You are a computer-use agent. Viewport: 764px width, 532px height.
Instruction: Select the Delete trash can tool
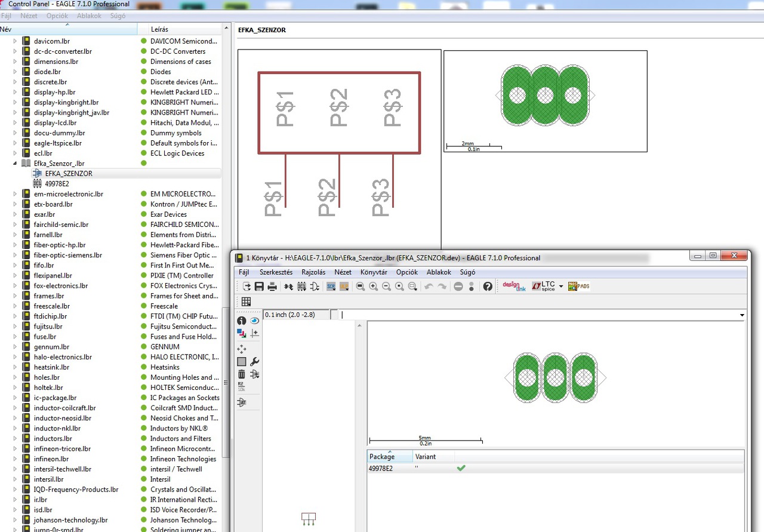tap(242, 374)
